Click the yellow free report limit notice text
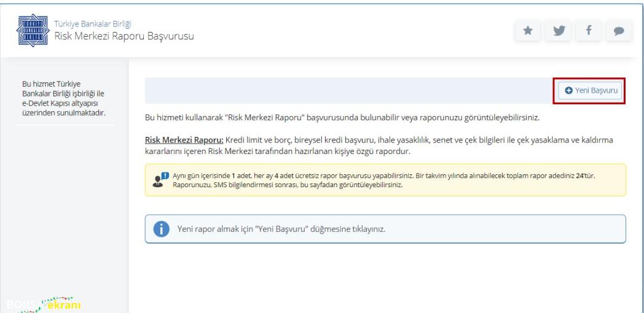Screen dimensions: 644x313 coord(383,180)
